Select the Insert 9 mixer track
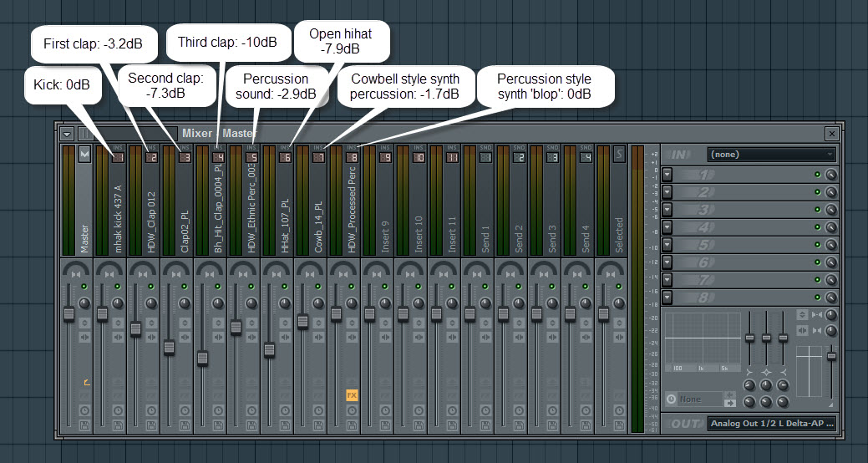This screenshot has height=463, width=868. pyautogui.click(x=385, y=237)
